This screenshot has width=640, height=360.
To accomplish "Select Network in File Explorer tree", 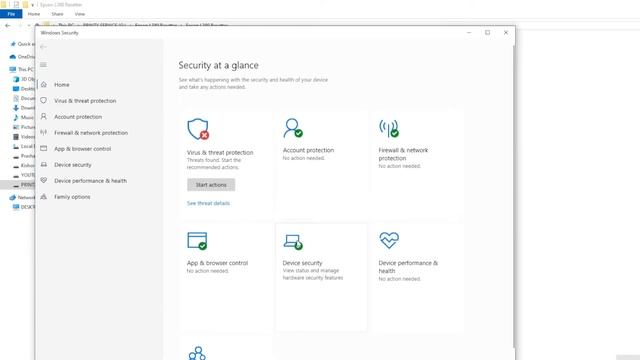I will click(22, 197).
